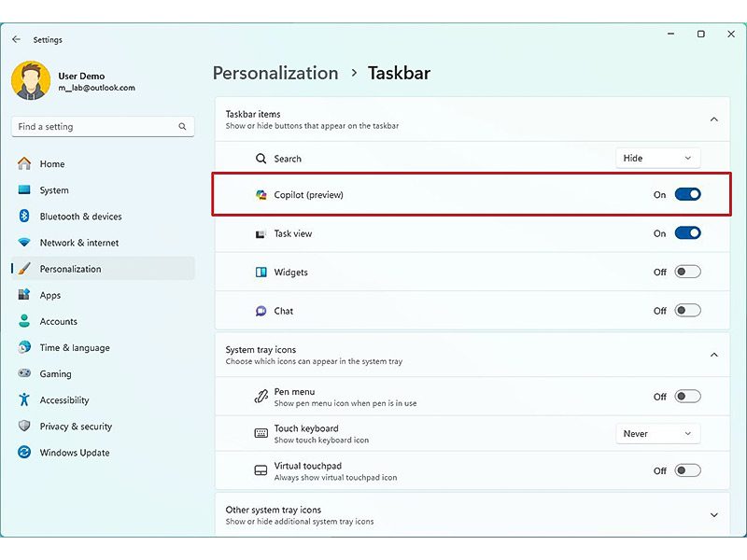Open the Touch keyboard dropdown set to Never

tap(658, 433)
